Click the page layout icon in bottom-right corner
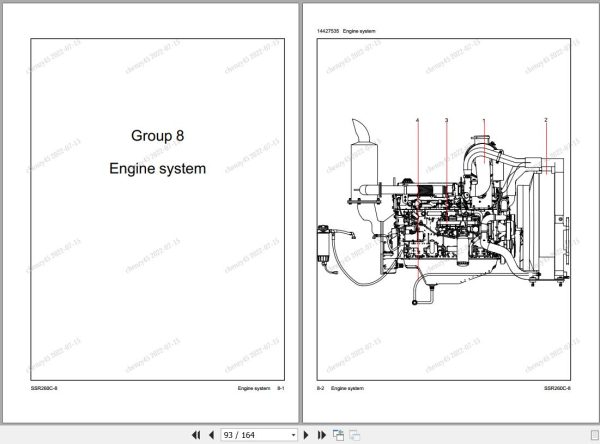Screen dimensions: 600x444 coord(595,435)
